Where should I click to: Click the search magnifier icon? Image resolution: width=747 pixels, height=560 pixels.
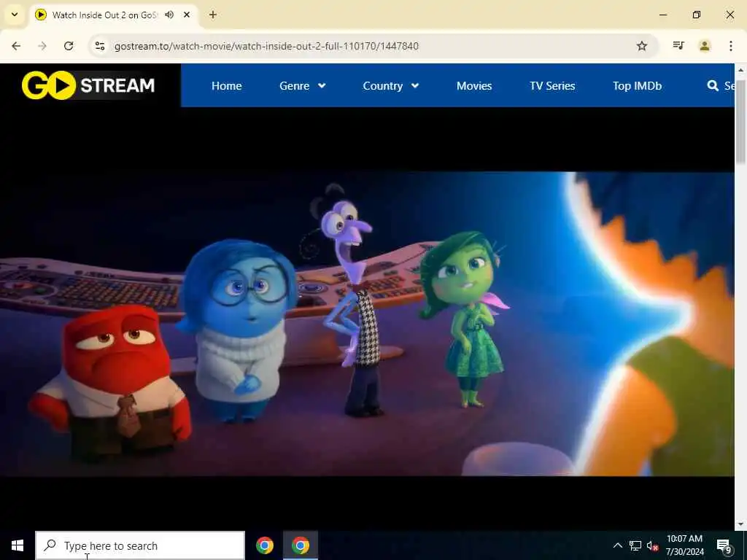click(713, 86)
